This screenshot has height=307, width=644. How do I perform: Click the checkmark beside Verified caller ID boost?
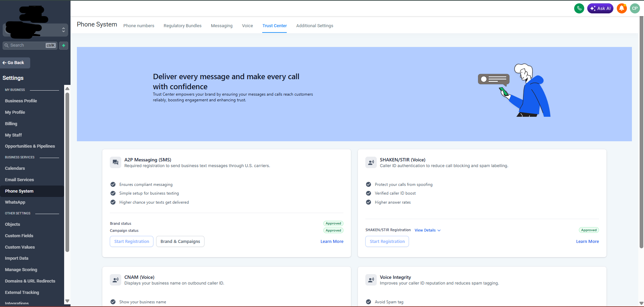click(368, 193)
